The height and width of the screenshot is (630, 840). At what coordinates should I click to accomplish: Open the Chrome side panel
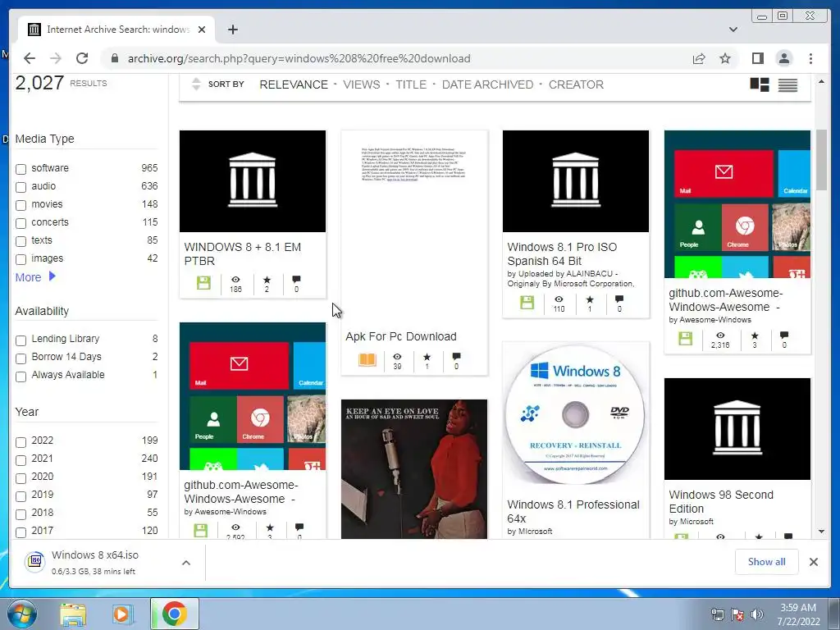pyautogui.click(x=757, y=58)
